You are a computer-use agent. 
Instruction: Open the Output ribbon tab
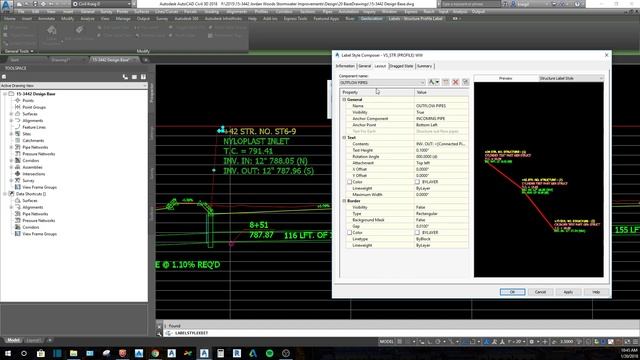[143, 19]
